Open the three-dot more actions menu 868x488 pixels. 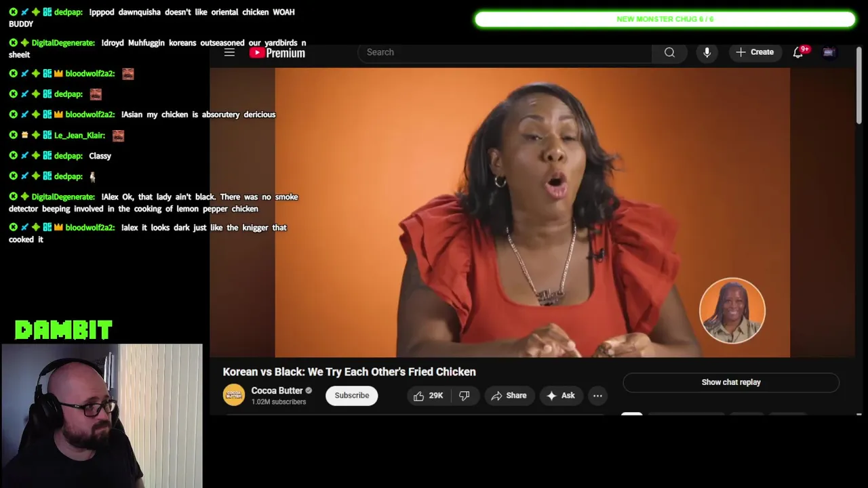(x=597, y=396)
